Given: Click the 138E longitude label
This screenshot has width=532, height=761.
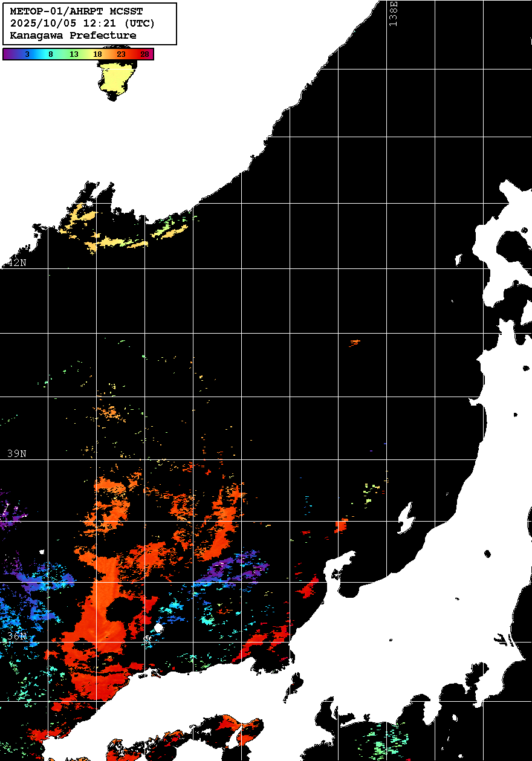Looking at the screenshot, I should click(x=394, y=13).
